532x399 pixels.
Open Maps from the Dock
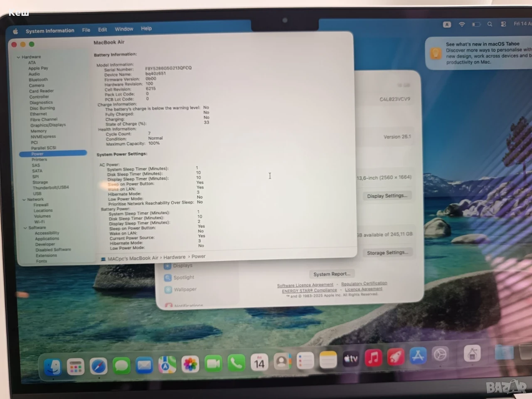coord(167,365)
